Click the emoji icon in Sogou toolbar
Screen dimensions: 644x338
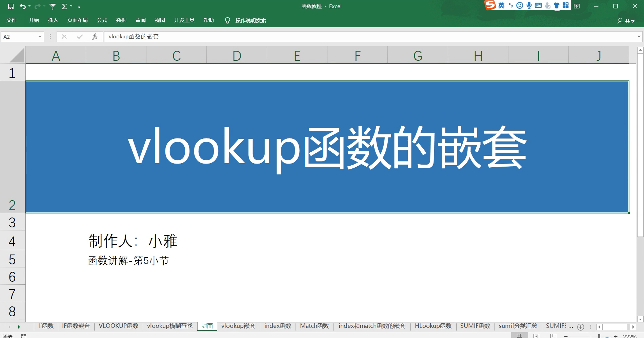519,5
